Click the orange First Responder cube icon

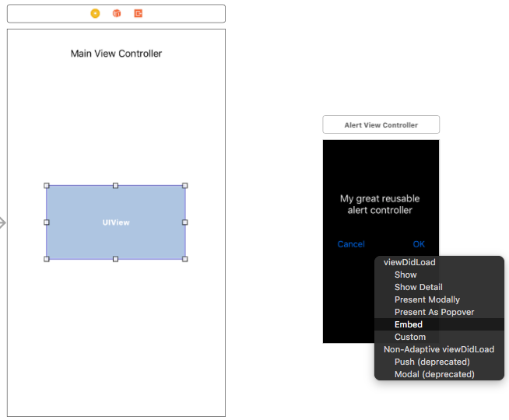click(117, 13)
